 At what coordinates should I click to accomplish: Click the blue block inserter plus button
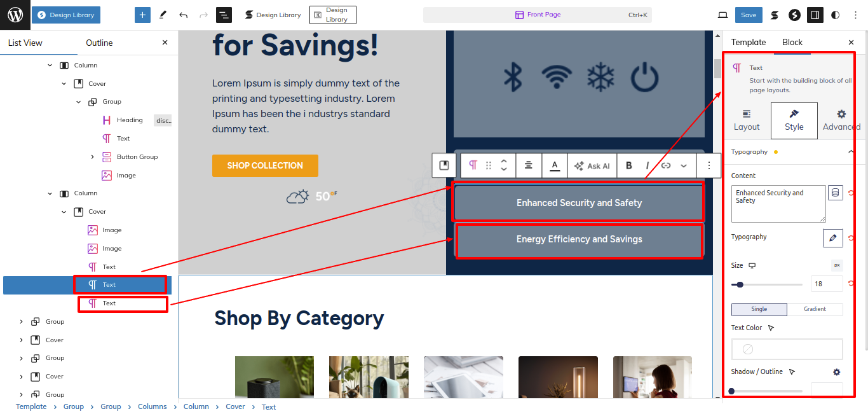click(142, 15)
